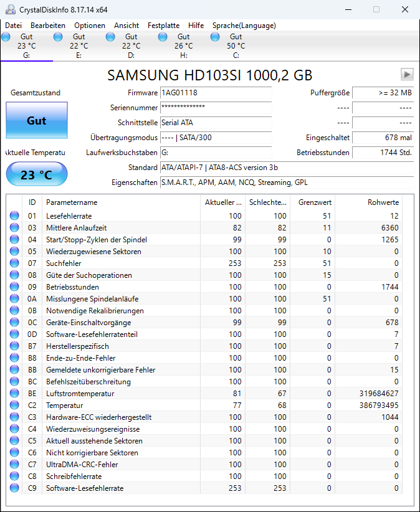Click the Schnittstelle field Serial ATA

point(216,123)
